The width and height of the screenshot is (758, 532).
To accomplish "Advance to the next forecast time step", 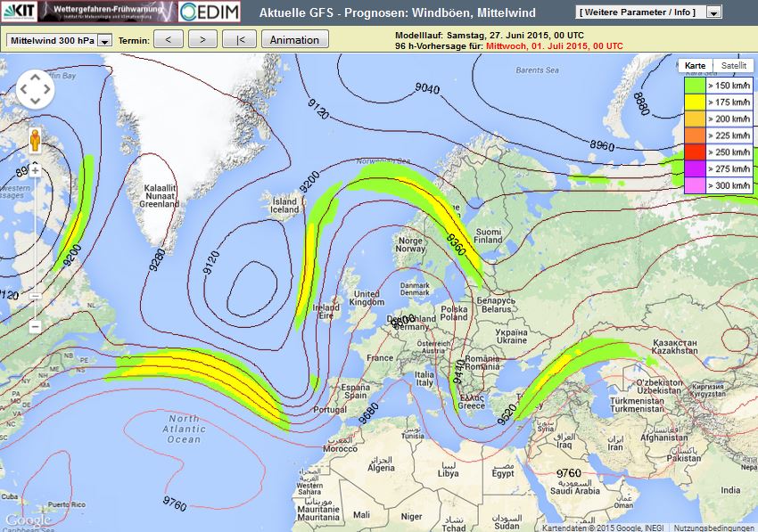I will click(202, 39).
